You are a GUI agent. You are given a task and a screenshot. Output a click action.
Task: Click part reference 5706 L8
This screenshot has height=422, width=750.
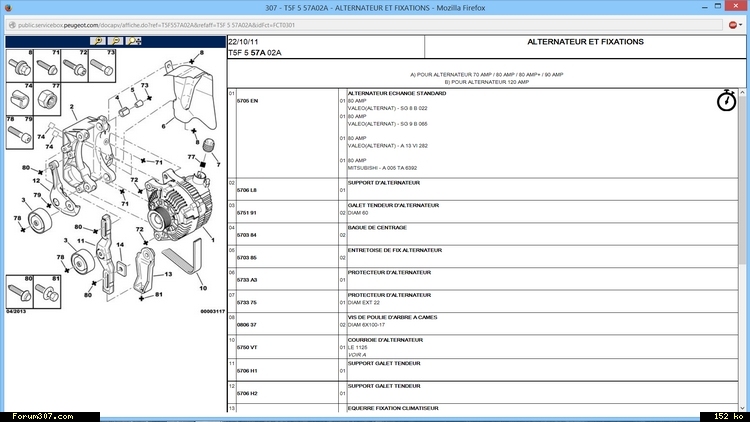246,190
